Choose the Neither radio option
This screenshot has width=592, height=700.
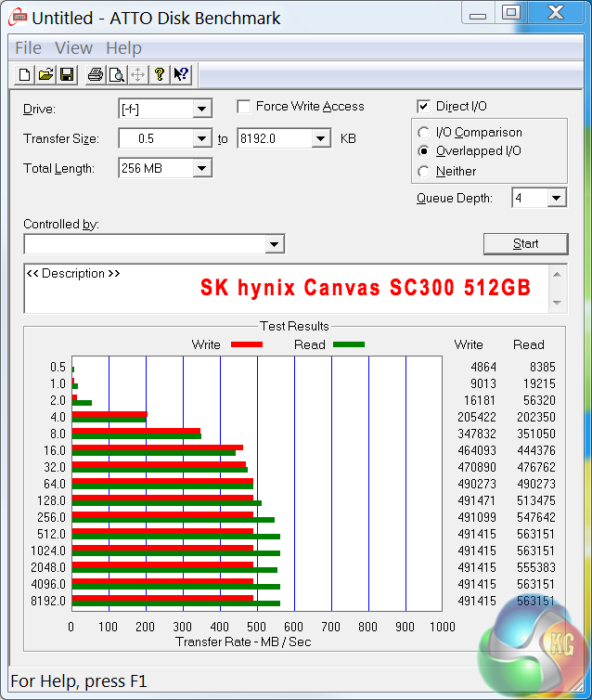(x=424, y=171)
